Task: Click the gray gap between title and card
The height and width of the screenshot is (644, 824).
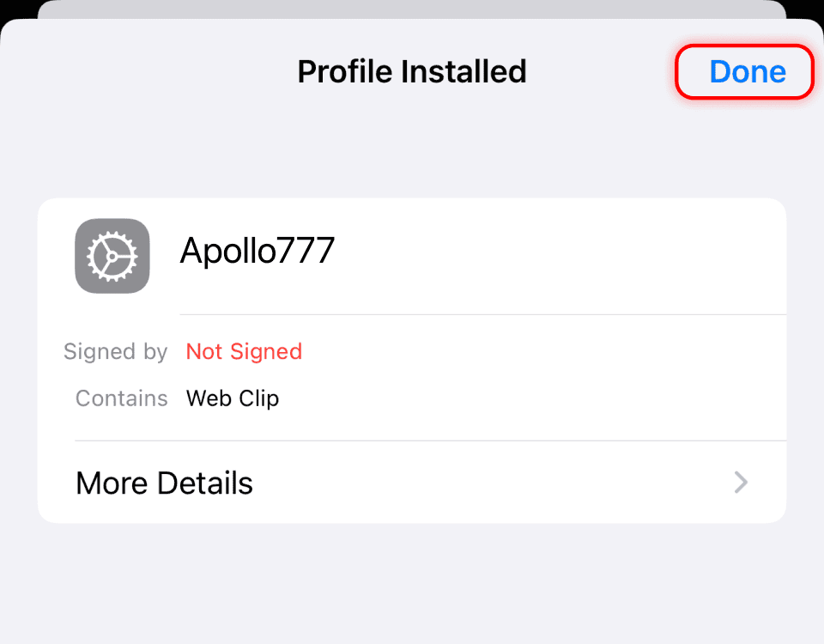Action: [412, 155]
